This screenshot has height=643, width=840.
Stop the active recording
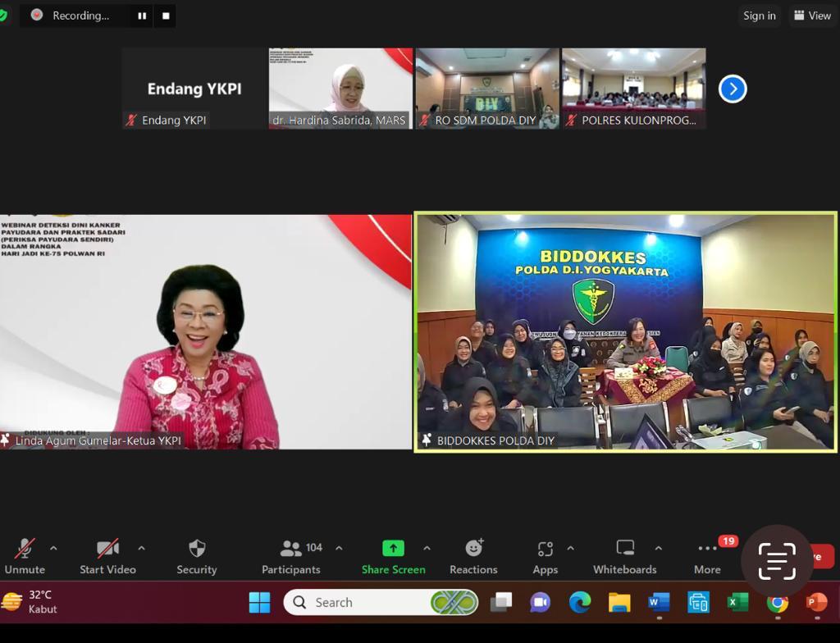coord(166,16)
